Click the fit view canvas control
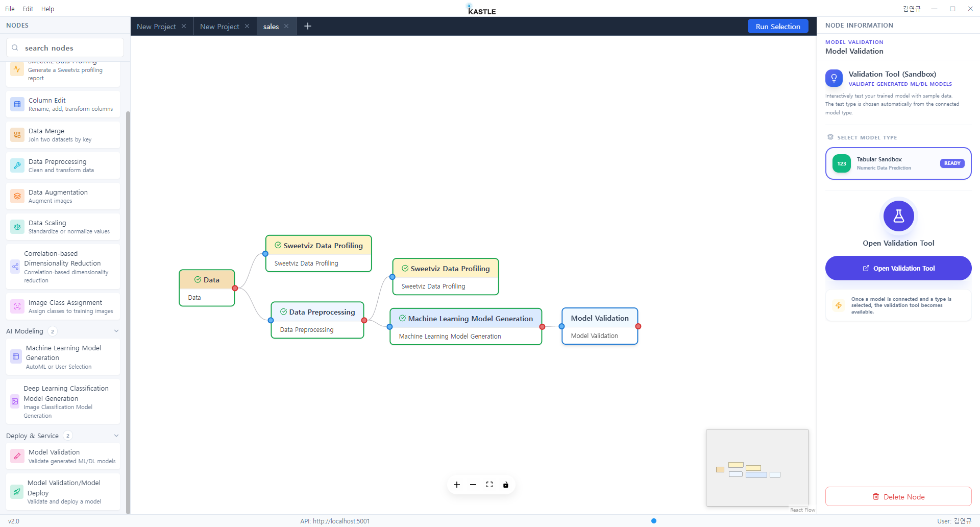This screenshot has height=527, width=980. tap(489, 485)
